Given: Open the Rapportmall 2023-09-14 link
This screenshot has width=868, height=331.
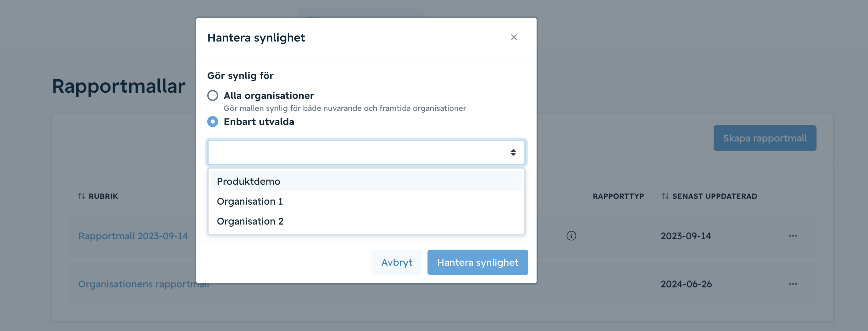Looking at the screenshot, I should coord(133,236).
